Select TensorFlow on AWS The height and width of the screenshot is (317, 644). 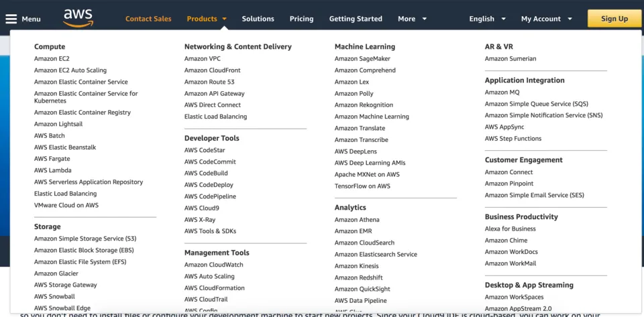click(x=362, y=186)
